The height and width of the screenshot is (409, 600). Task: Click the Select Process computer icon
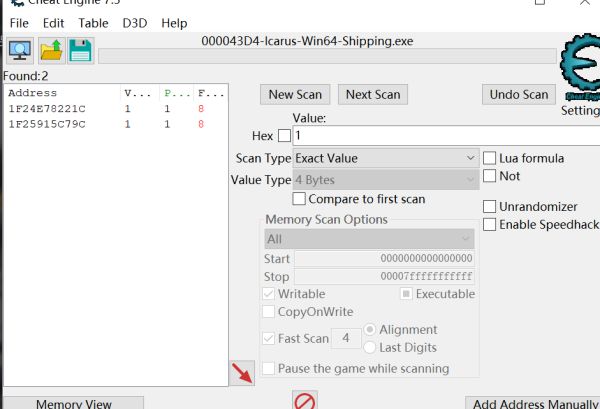coord(19,50)
